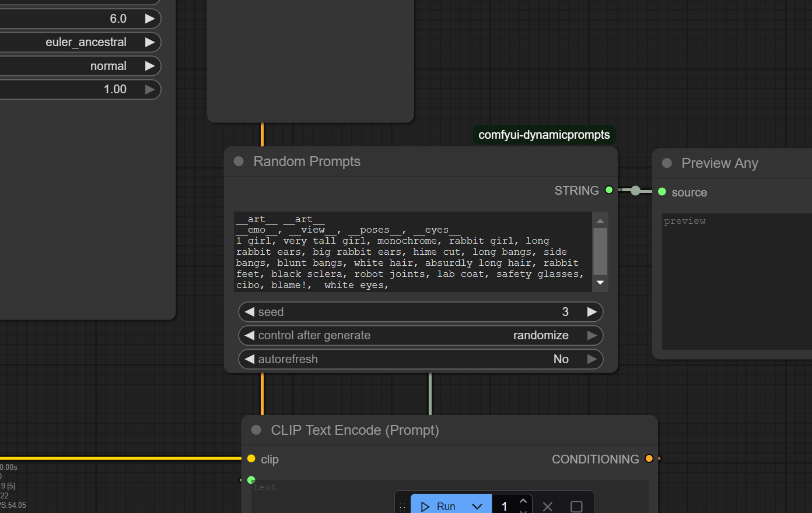Switch control after generate using its right arrow
Viewport: 812px width, 513px height.
pos(592,335)
